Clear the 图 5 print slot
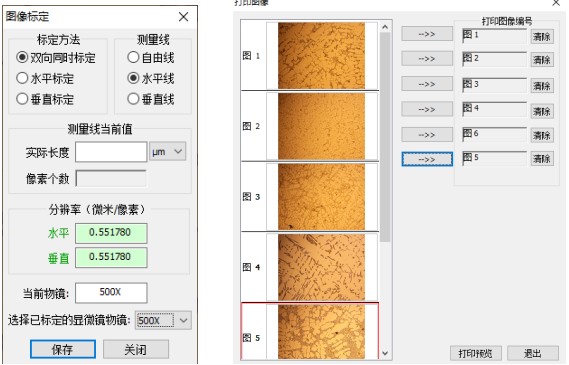Viewport: 569px width, 365px height. point(542,159)
